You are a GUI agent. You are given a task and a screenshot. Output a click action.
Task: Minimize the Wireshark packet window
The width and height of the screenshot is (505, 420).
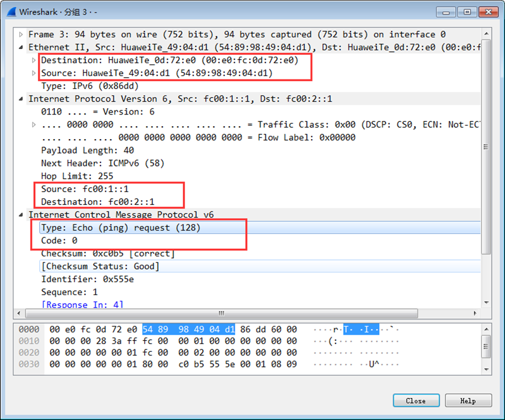tap(446, 13)
